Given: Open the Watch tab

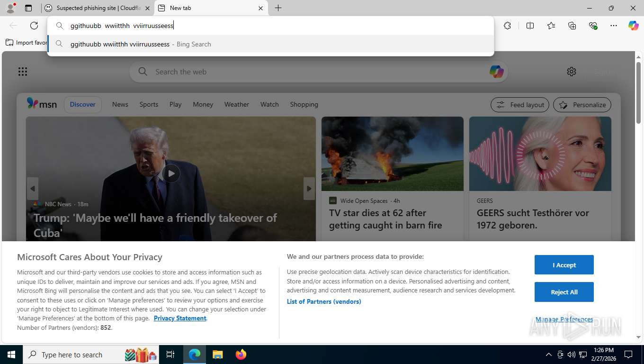Looking at the screenshot, I should 269,104.
